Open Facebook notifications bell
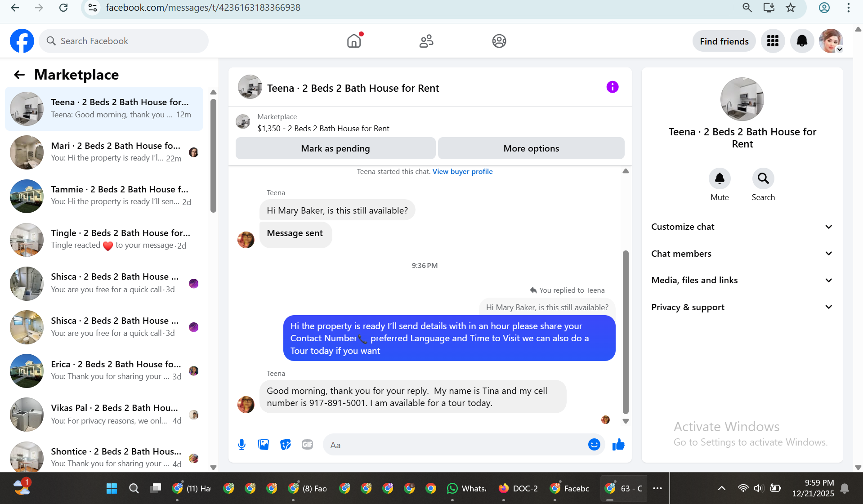The height and width of the screenshot is (504, 863). (802, 41)
